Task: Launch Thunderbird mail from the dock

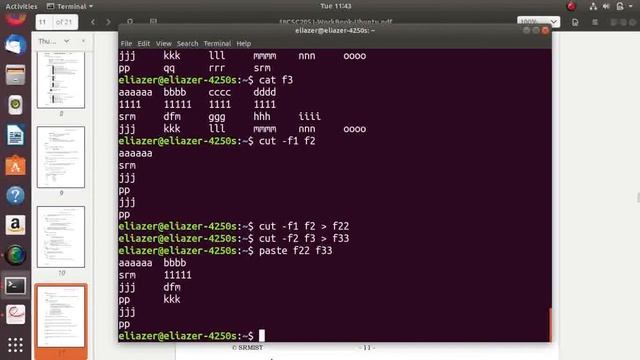Action: [x=16, y=44]
